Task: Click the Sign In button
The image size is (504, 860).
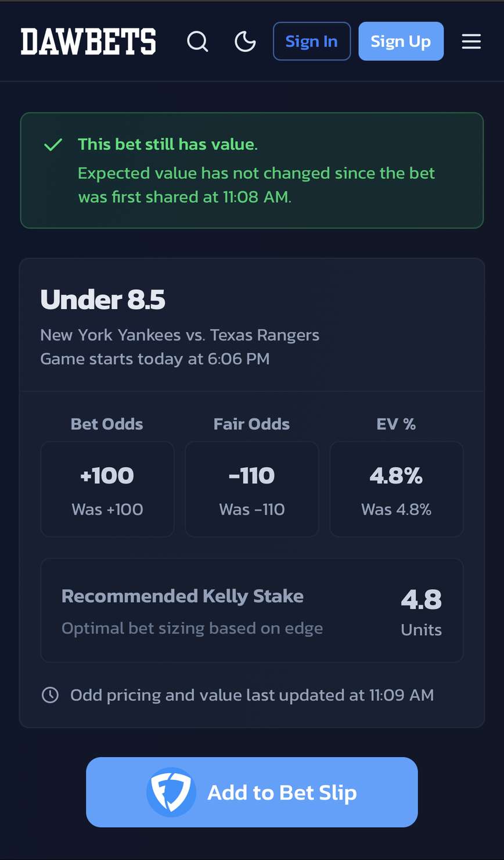Action: click(x=312, y=41)
